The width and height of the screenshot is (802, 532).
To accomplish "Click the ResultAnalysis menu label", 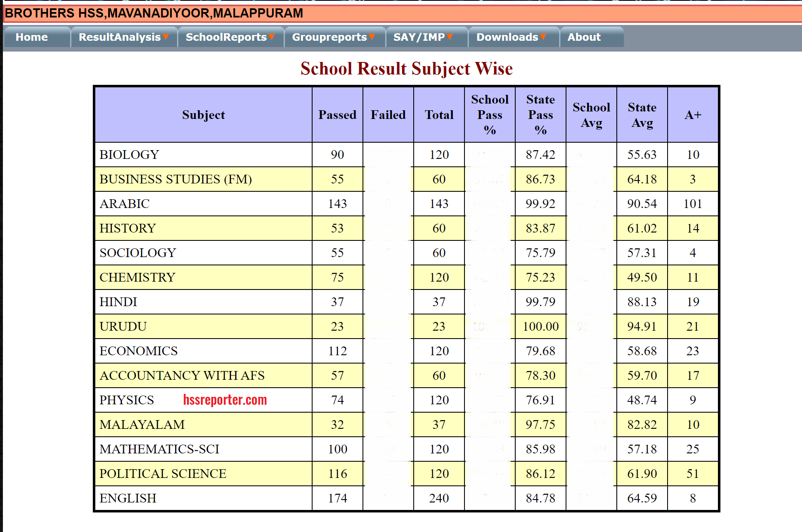I will point(119,37).
